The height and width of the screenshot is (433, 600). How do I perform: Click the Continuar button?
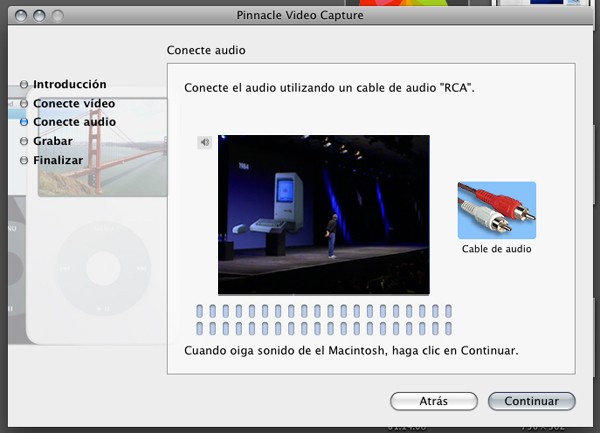click(x=532, y=401)
